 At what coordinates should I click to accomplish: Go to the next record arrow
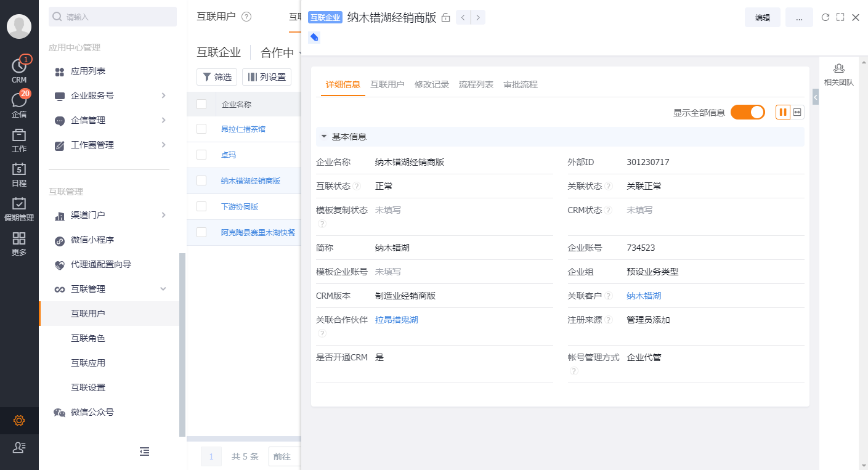[x=478, y=17]
